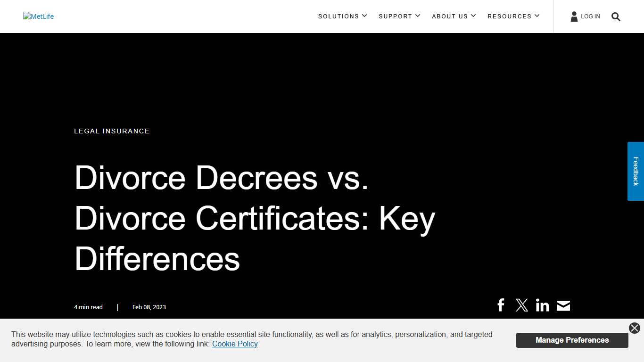Open the Cookie Policy link
This screenshot has width=644, height=362.
[235, 344]
